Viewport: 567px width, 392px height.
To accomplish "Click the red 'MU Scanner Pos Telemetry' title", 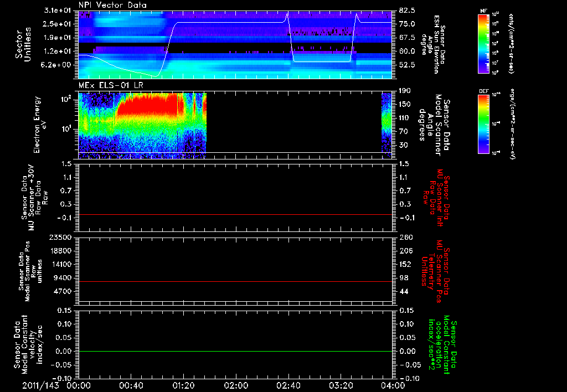I will pos(435,271).
